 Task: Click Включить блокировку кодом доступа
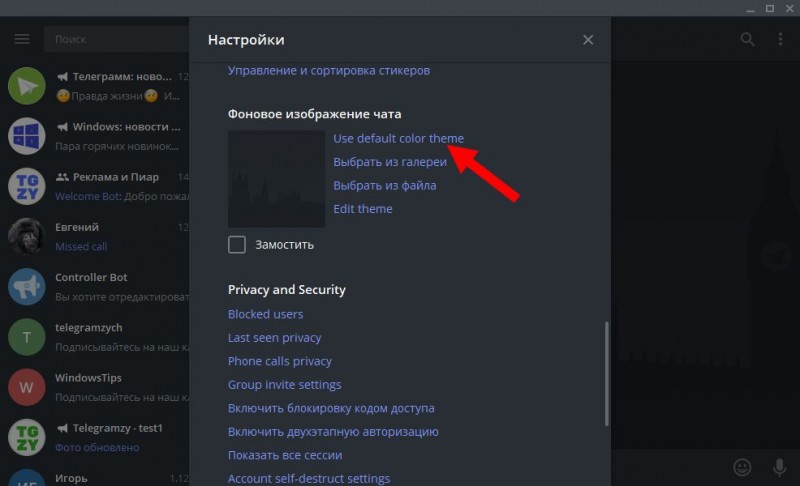tap(331, 408)
